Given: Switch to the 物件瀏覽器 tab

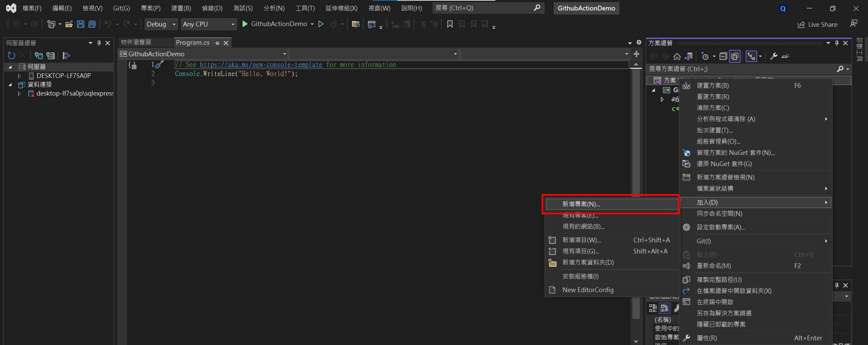Looking at the screenshot, I should coord(136,43).
